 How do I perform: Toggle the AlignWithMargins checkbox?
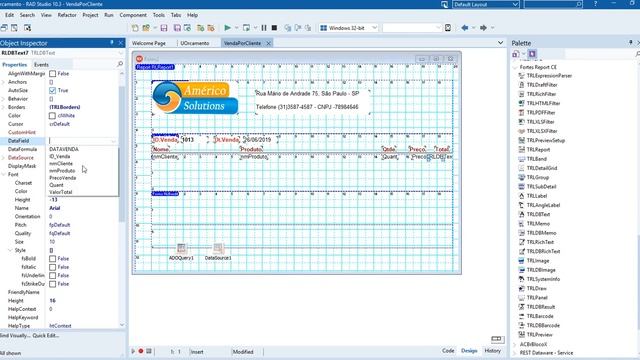coord(52,74)
